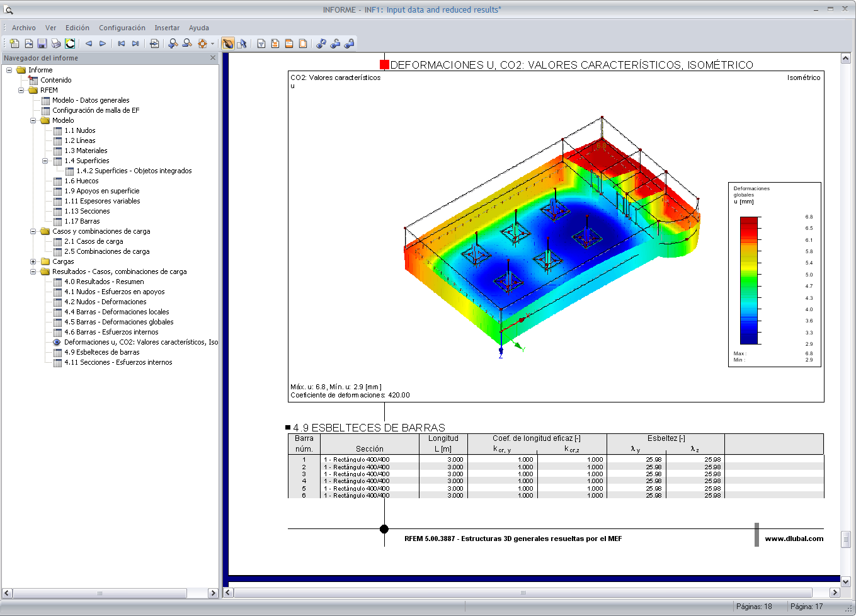Collapse Casos y combinaciones de carga folder
The height and width of the screenshot is (616, 856).
[x=33, y=231]
